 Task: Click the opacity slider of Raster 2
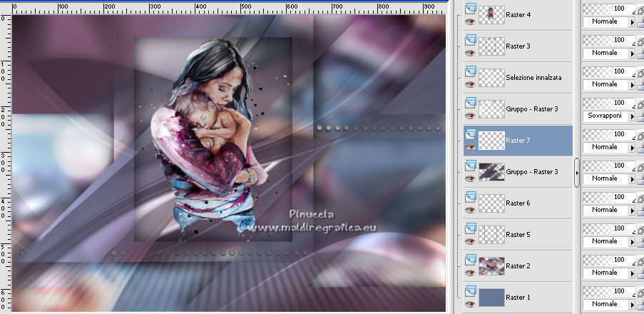pyautogui.click(x=609, y=260)
